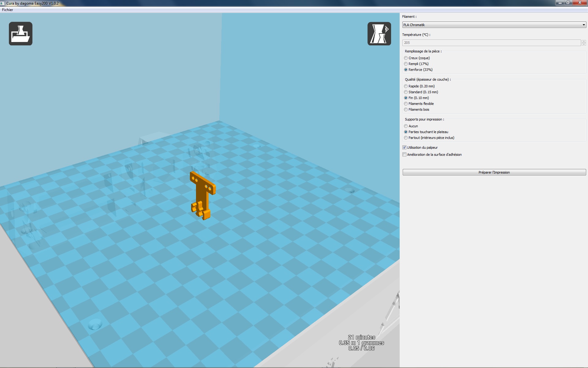This screenshot has width=588, height=368.
Task: Enable Amélioration de la surface d'adhésion
Action: 405,155
